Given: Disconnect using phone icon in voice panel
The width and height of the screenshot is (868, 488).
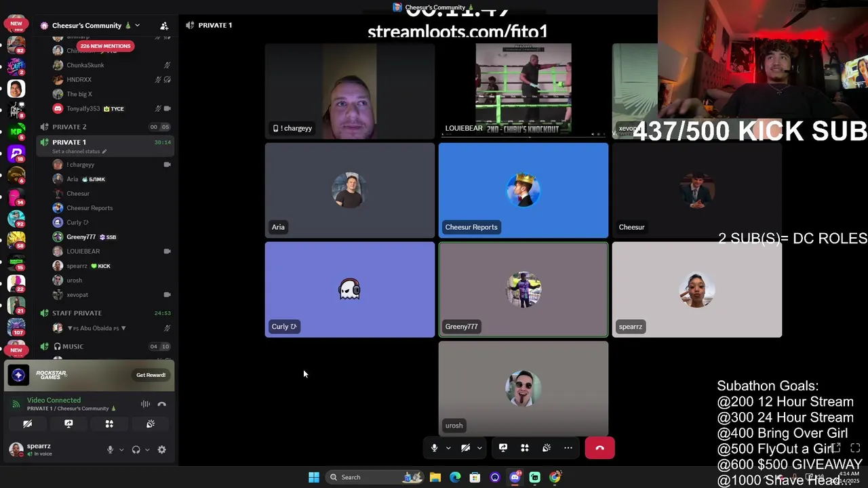Looking at the screenshot, I should point(161,404).
